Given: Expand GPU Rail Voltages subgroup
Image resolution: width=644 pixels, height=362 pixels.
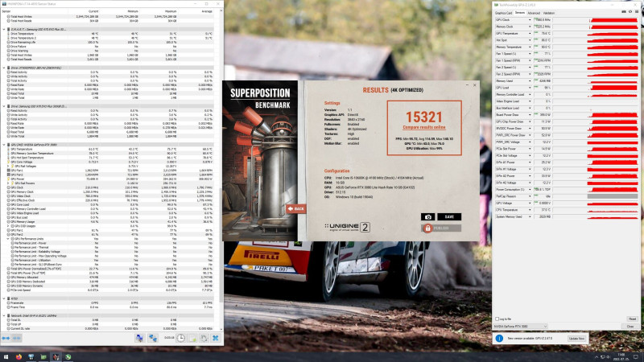Looking at the screenshot, I should coord(8,167).
